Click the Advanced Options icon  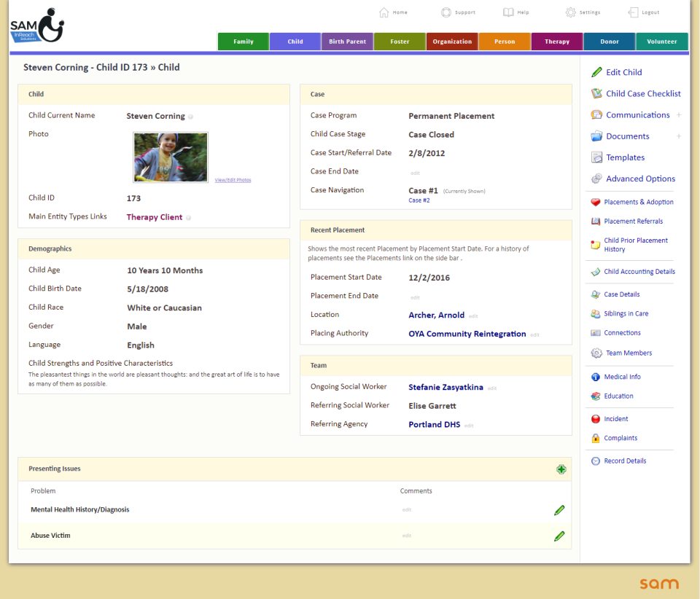coord(596,179)
